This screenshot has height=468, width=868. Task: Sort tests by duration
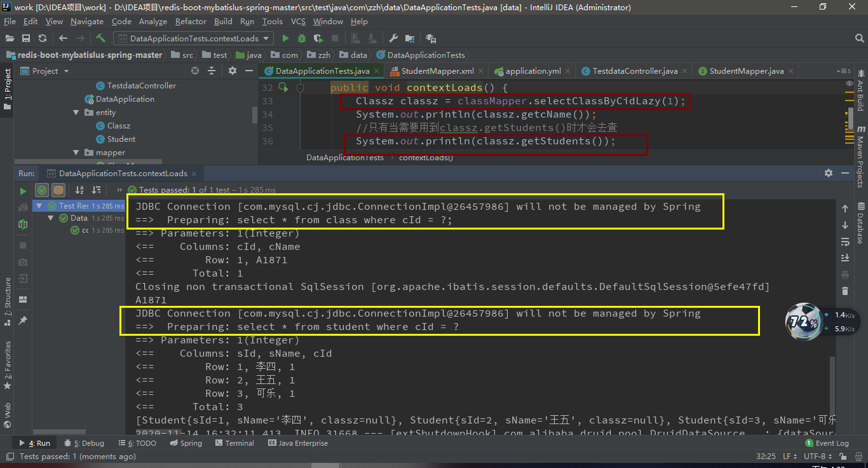96,190
